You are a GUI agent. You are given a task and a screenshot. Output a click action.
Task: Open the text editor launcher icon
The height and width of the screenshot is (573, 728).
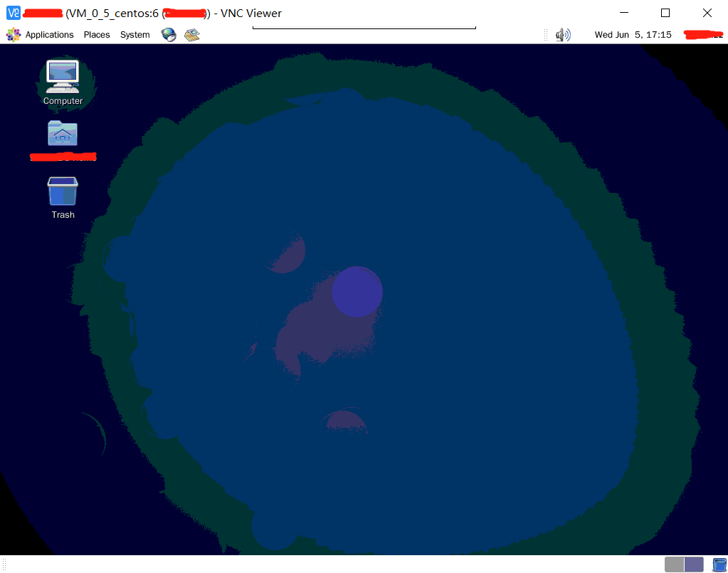tap(191, 35)
